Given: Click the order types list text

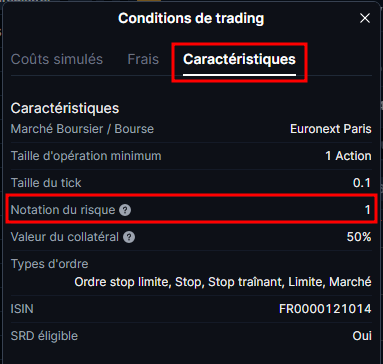Looking at the screenshot, I should point(223,282).
